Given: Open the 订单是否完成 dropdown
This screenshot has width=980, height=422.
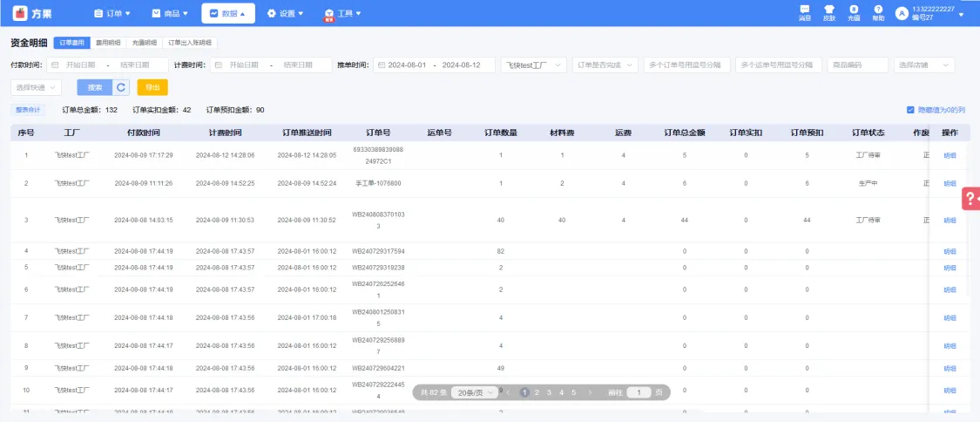Looking at the screenshot, I should point(605,65).
